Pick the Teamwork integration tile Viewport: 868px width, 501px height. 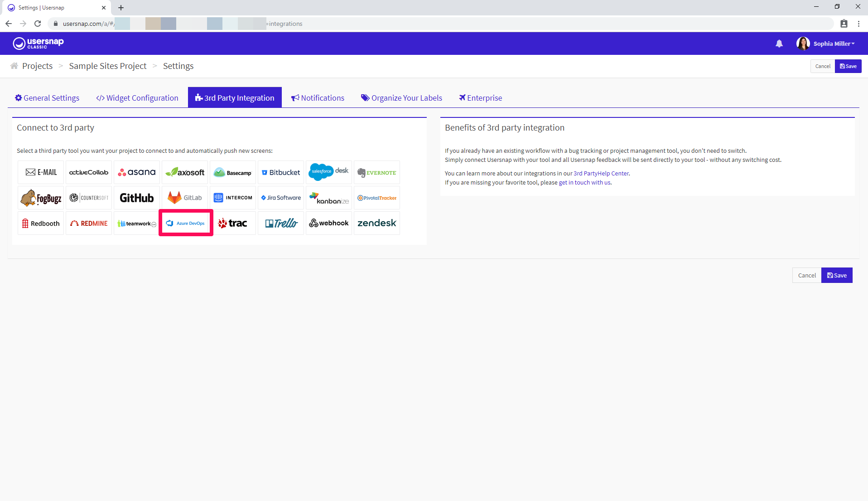(137, 223)
